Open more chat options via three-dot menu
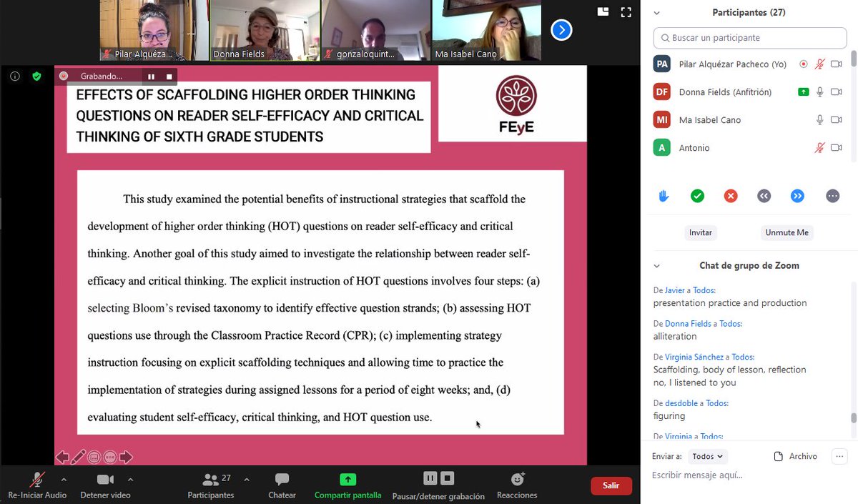Viewport: 858px width, 504px height. click(839, 455)
